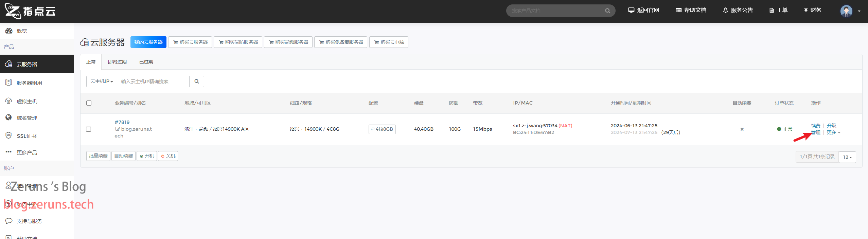Focus the product document search field
The height and width of the screenshot is (239, 868).
[557, 11]
